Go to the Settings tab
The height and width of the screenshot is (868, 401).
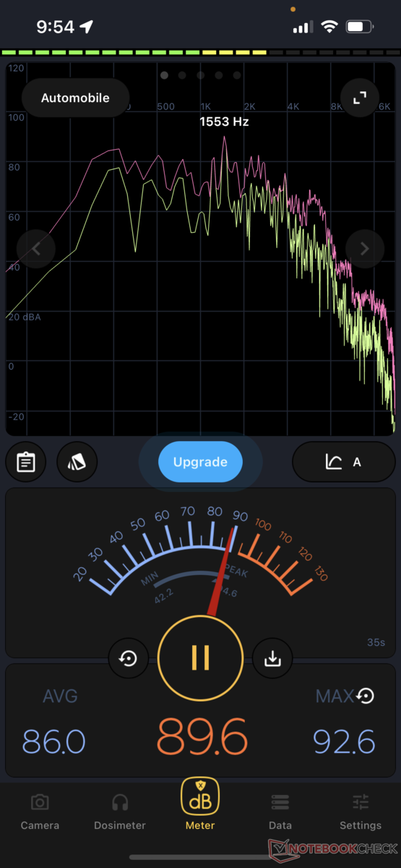click(x=361, y=812)
